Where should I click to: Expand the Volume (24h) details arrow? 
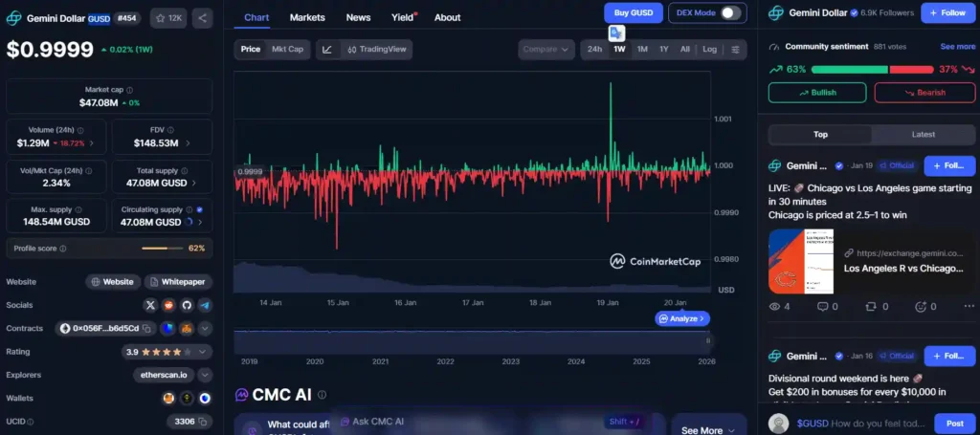(x=92, y=142)
